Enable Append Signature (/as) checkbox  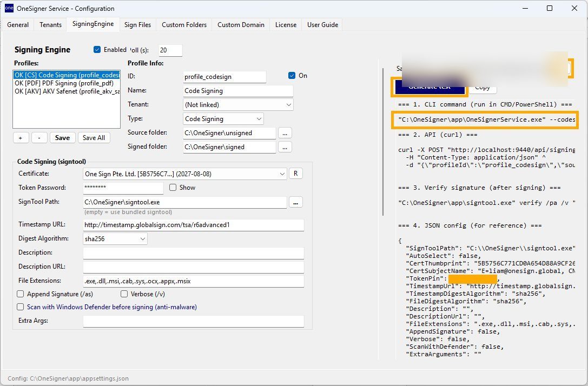[21, 294]
